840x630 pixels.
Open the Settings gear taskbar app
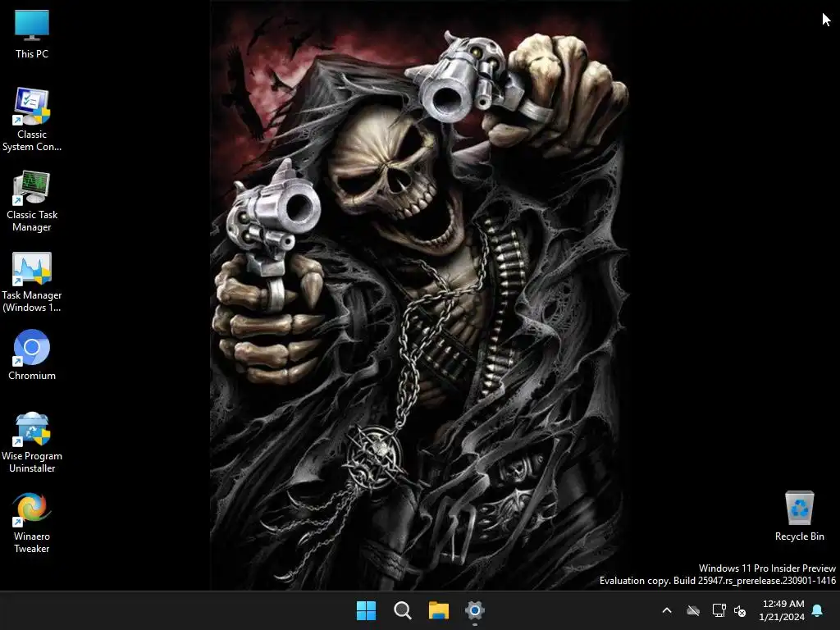click(x=475, y=610)
